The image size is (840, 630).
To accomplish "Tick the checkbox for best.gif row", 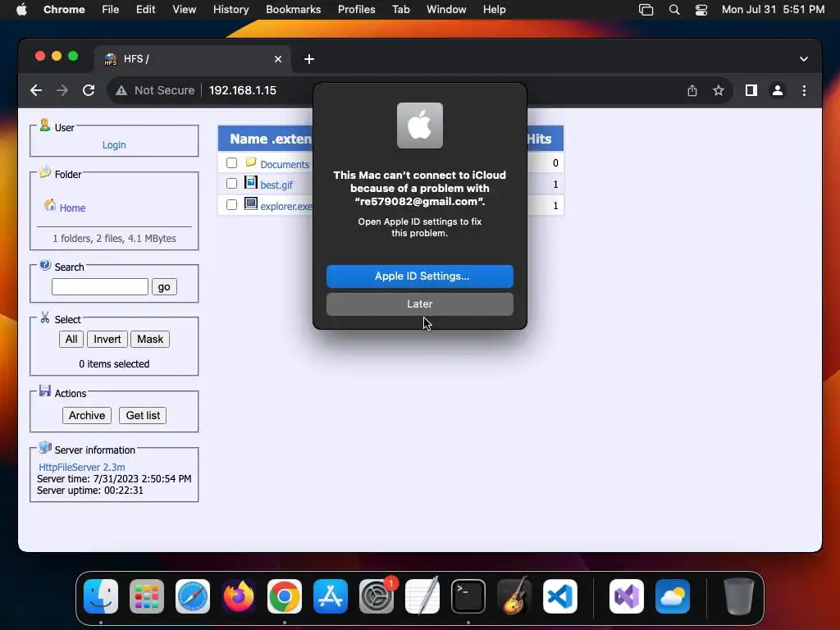I will pos(231,184).
